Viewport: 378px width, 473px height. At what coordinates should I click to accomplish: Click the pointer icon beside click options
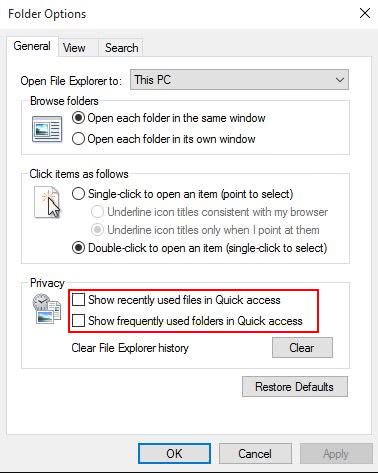pos(47,202)
